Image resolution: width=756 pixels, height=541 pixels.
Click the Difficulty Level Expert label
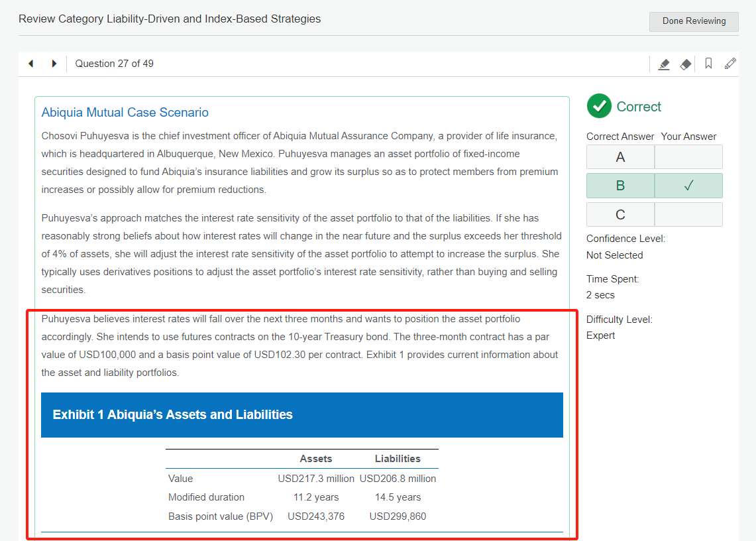pos(600,335)
